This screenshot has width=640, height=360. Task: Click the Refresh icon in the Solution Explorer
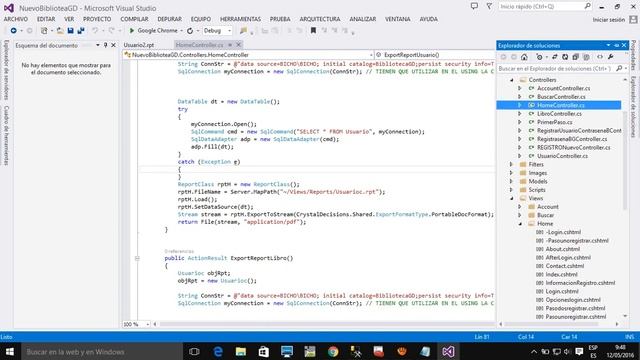(x=565, y=57)
